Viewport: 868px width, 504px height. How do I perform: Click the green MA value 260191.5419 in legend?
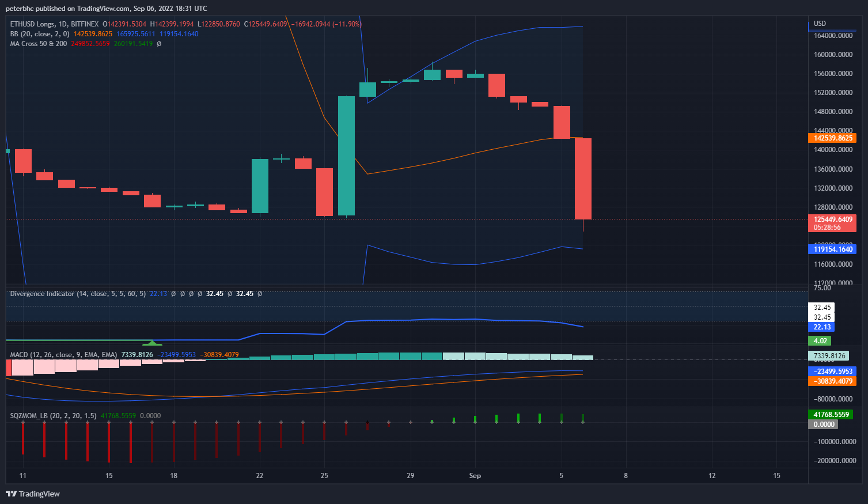click(x=134, y=44)
